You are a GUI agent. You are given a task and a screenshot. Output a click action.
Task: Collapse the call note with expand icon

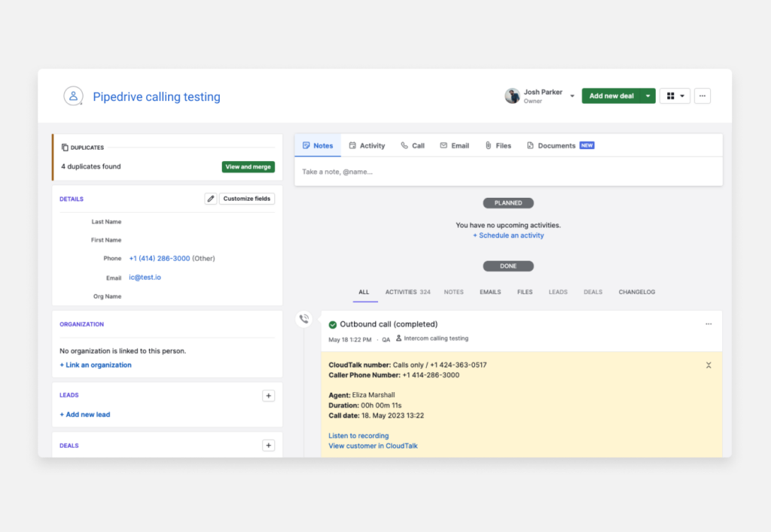point(709,365)
